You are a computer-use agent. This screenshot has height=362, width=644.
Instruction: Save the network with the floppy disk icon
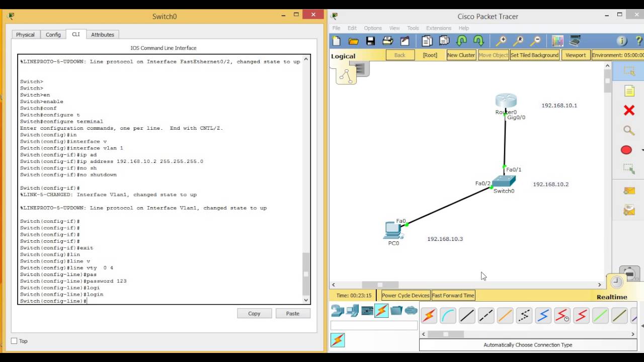pyautogui.click(x=371, y=41)
